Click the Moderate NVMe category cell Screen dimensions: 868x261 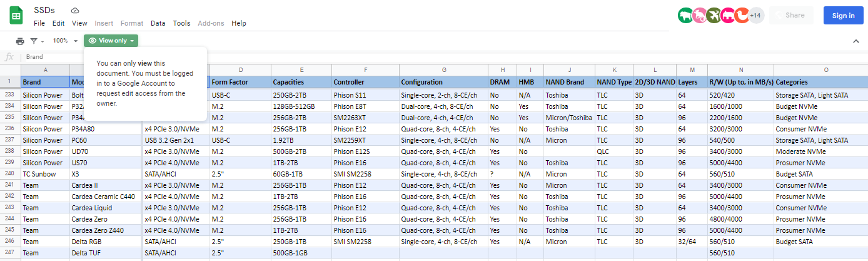(820, 151)
